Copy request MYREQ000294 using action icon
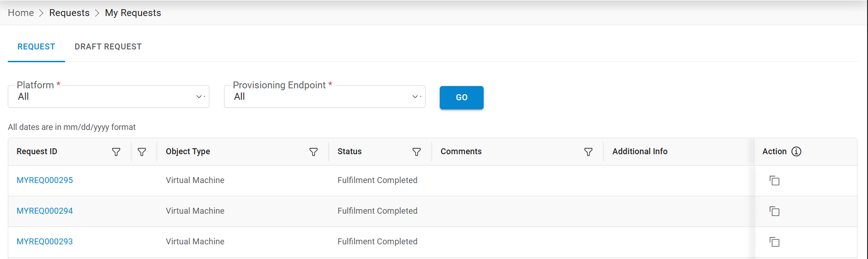Image resolution: width=868 pixels, height=259 pixels. tap(775, 211)
